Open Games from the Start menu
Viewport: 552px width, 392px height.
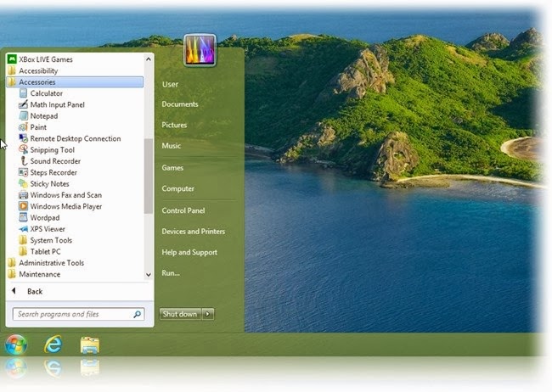[x=172, y=168]
